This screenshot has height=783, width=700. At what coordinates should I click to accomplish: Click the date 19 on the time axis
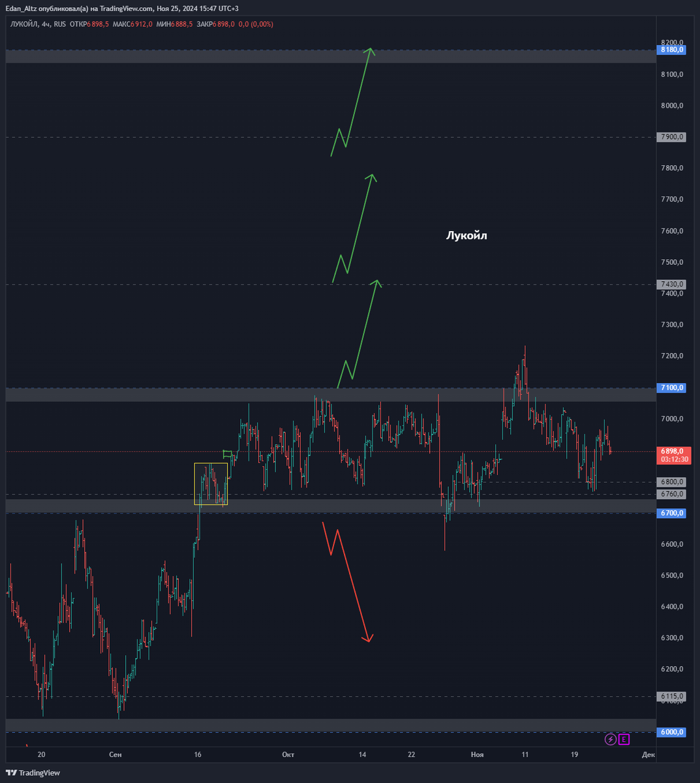tap(574, 755)
